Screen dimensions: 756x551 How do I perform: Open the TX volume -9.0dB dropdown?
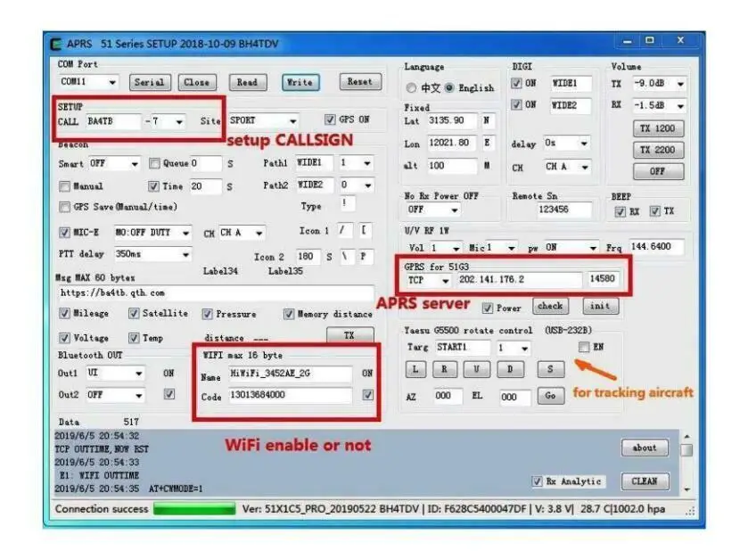tap(659, 84)
